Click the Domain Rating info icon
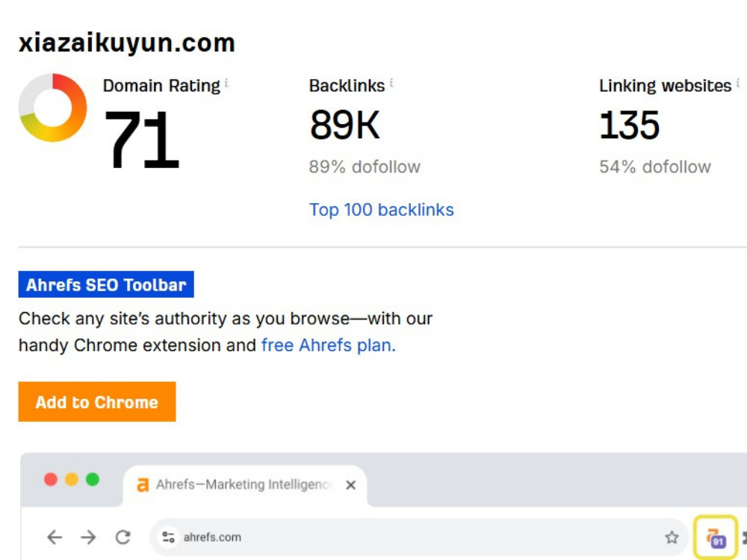 (226, 84)
